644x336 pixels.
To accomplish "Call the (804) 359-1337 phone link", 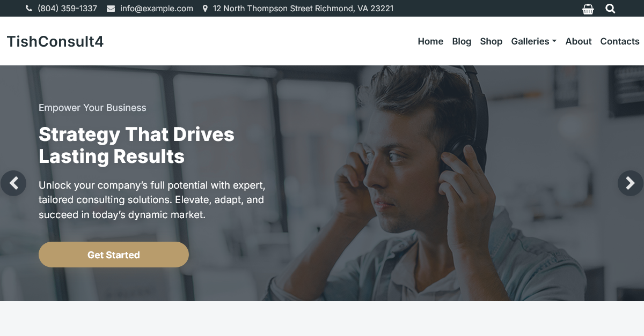I will (67, 9).
